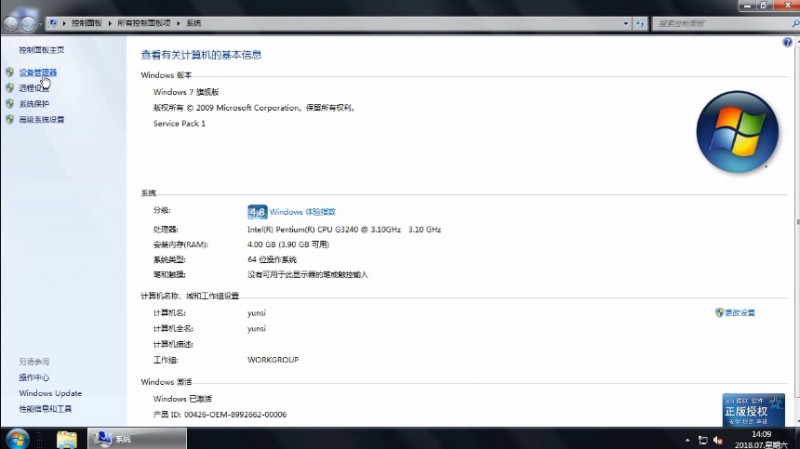This screenshot has height=449, width=800.
Task: Open 高级系统设置 advanced system settings
Action: [41, 119]
